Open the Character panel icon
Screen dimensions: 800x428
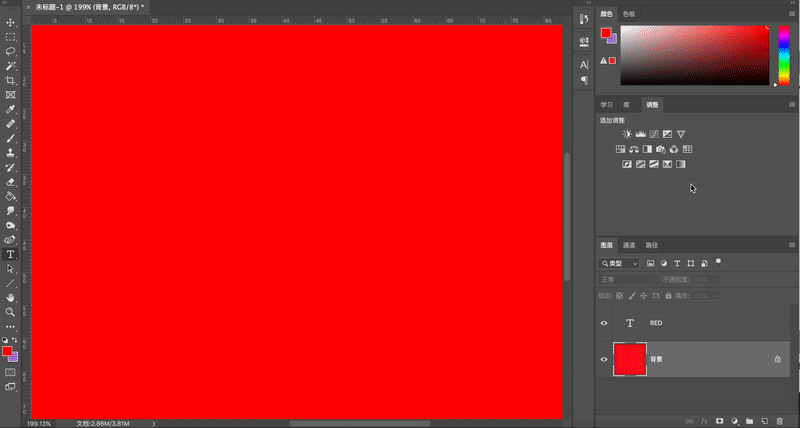click(584, 65)
